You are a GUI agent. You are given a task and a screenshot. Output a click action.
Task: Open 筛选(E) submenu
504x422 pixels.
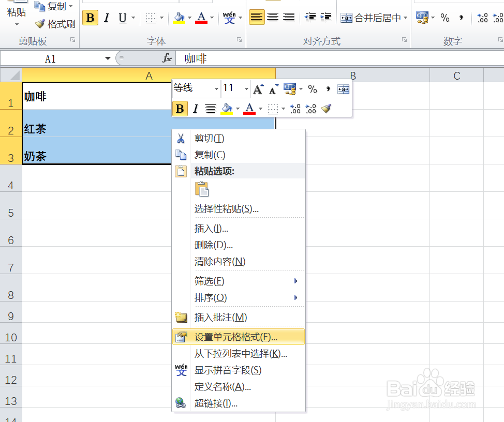(x=239, y=281)
